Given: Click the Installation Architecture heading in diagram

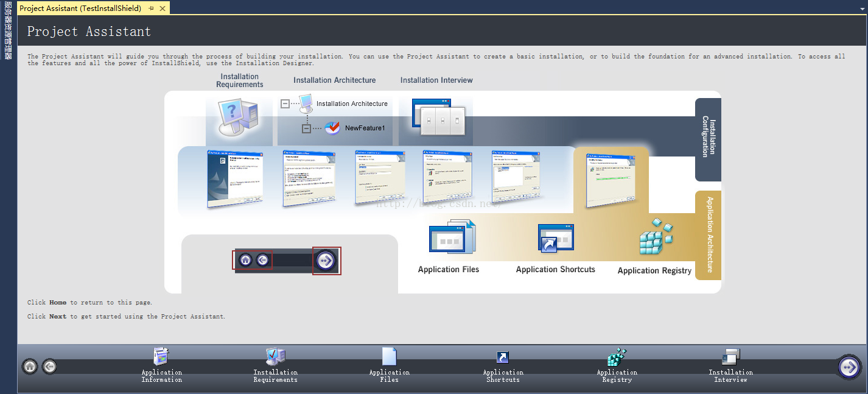Looking at the screenshot, I should [335, 80].
